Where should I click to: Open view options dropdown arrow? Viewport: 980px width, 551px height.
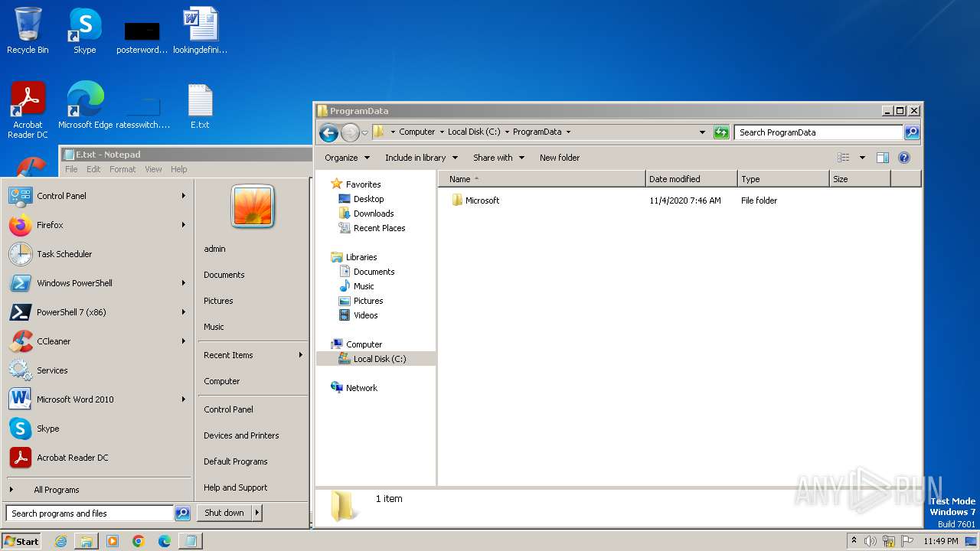click(x=862, y=158)
